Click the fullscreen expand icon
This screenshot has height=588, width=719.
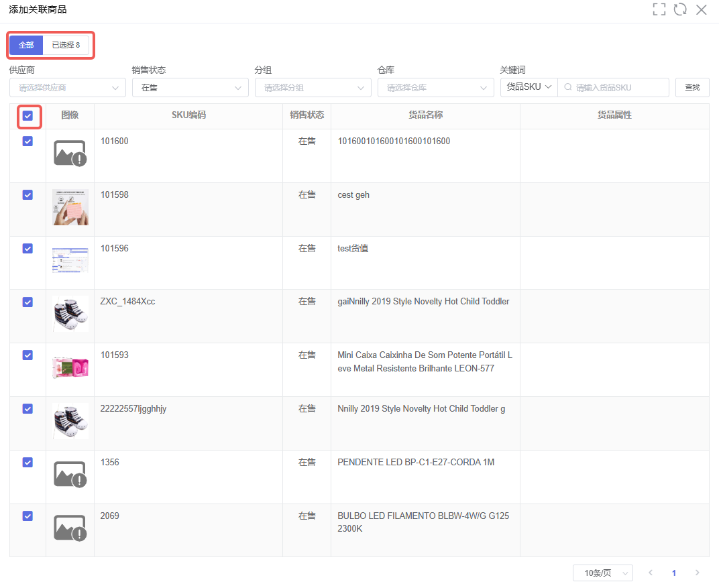[x=659, y=9]
